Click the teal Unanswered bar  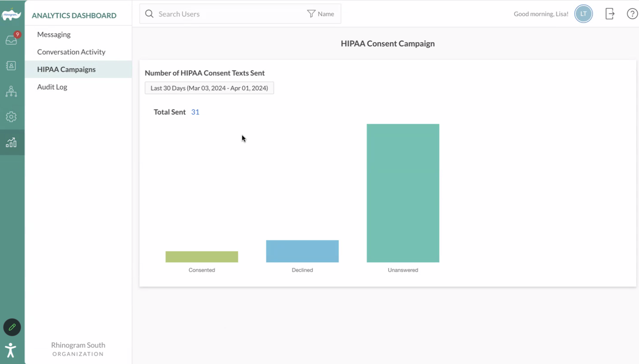coord(403,193)
